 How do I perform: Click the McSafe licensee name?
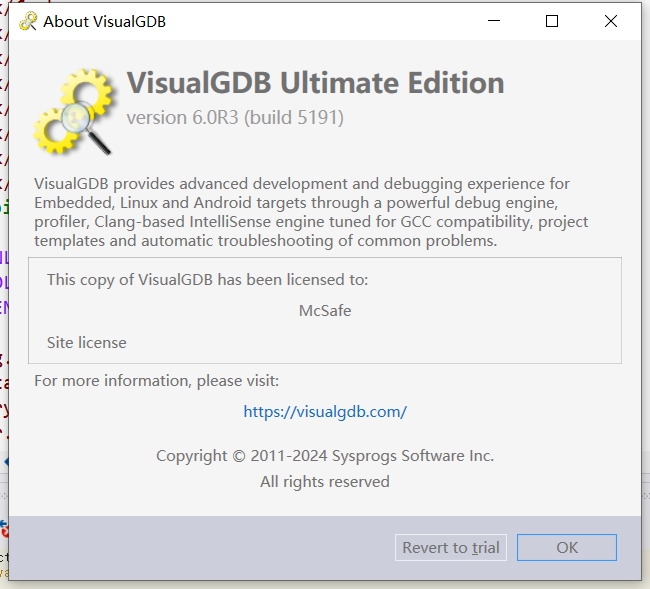click(325, 310)
